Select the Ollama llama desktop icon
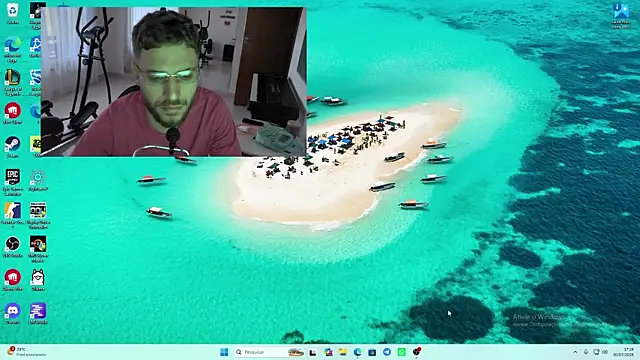The image size is (640, 360). [x=38, y=280]
